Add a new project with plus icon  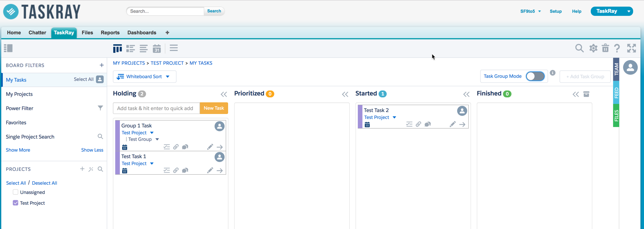point(82,169)
